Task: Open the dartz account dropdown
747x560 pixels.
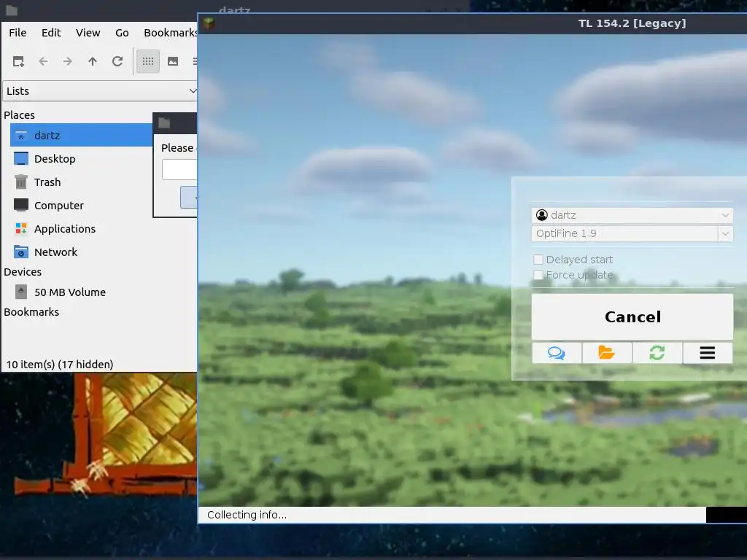Action: point(632,215)
